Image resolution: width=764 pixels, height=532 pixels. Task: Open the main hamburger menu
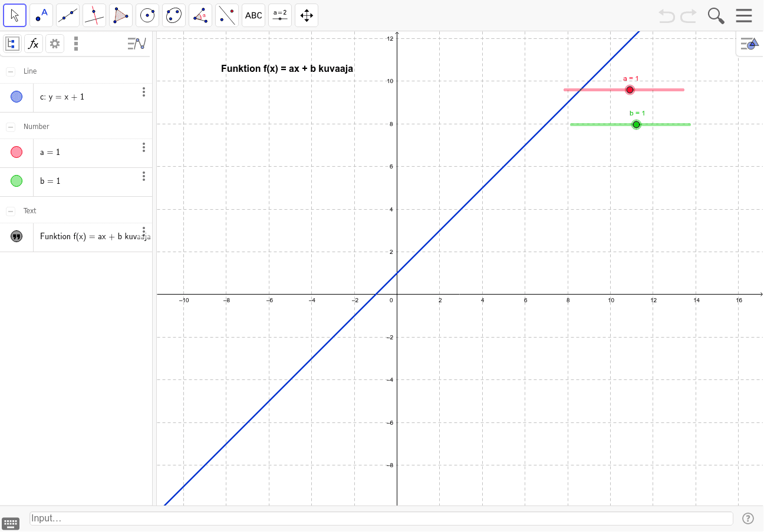[744, 16]
